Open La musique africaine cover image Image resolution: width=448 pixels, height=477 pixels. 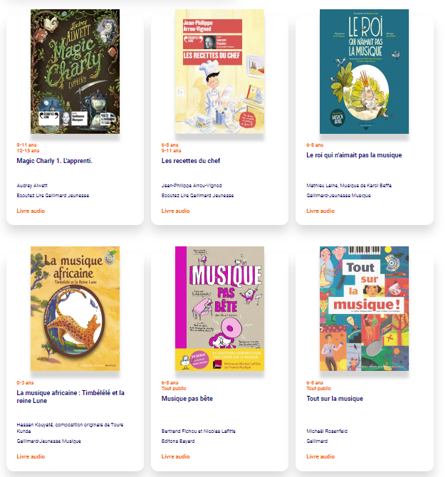point(75,308)
